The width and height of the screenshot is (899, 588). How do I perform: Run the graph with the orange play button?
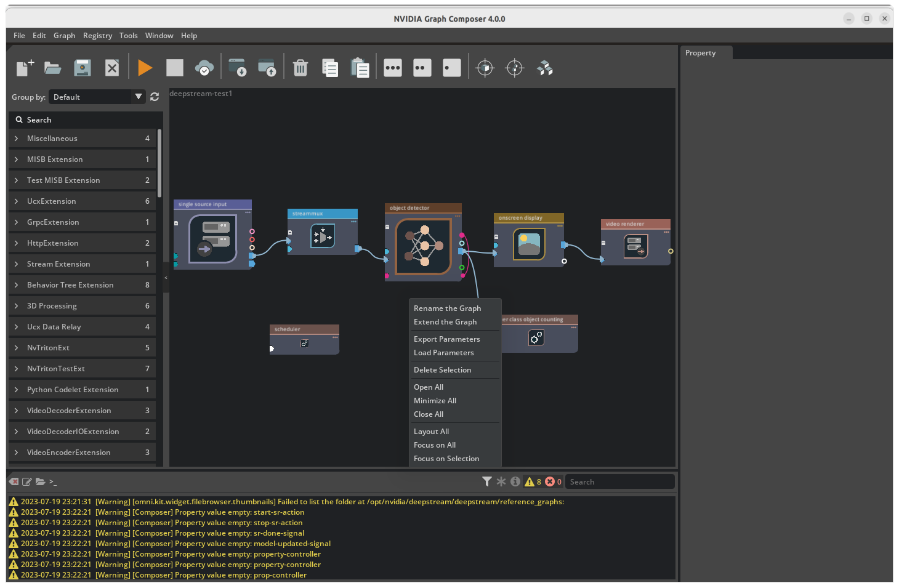tap(145, 68)
